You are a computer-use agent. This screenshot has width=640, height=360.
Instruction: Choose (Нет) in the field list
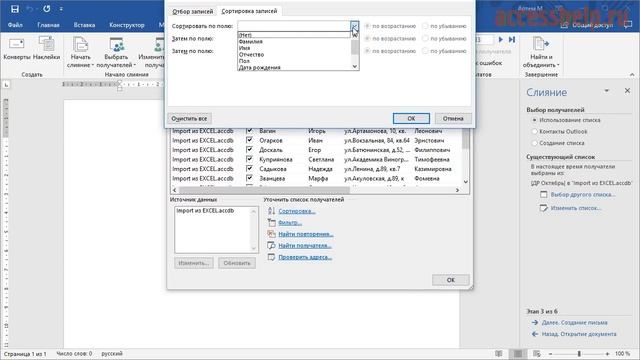click(x=294, y=35)
